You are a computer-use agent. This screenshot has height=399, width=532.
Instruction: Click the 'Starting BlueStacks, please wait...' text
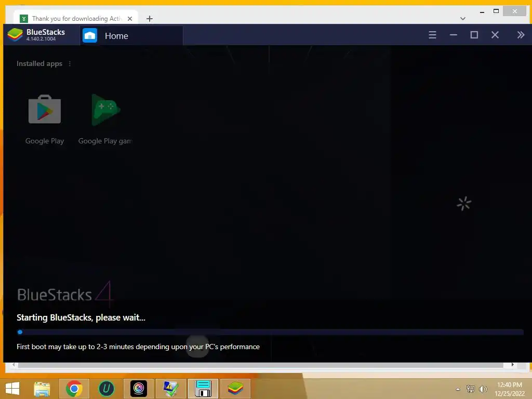pyautogui.click(x=81, y=317)
